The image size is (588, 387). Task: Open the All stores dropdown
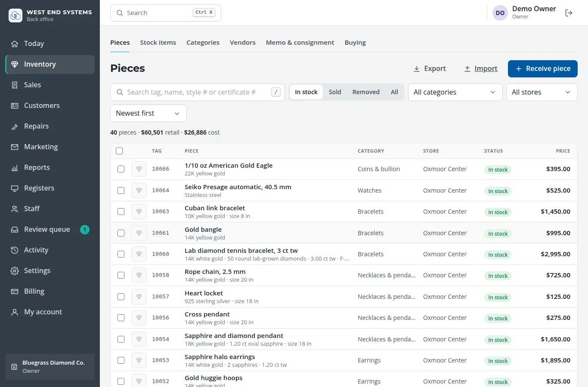(542, 92)
